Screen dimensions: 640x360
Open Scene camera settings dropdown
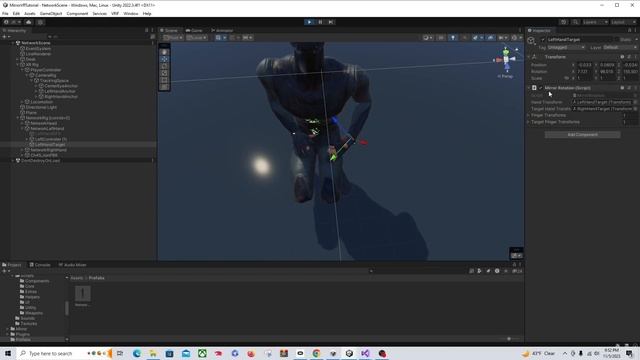point(502,38)
